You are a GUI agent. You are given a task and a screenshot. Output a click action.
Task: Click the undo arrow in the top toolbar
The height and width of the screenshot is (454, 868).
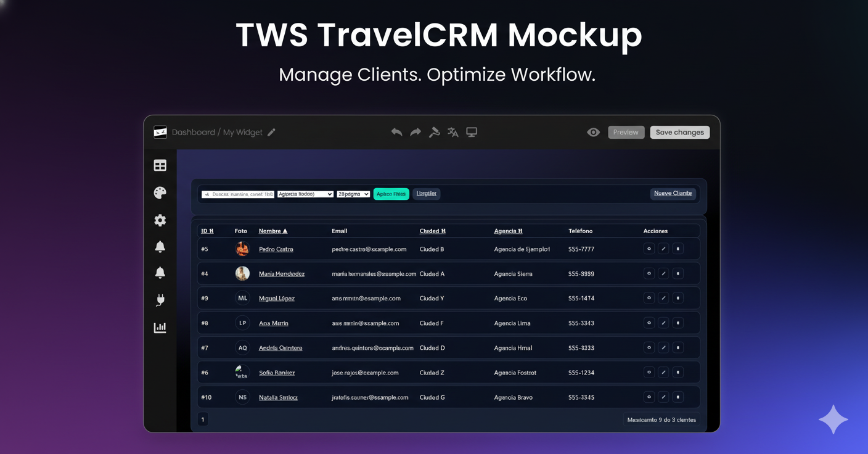coord(396,131)
